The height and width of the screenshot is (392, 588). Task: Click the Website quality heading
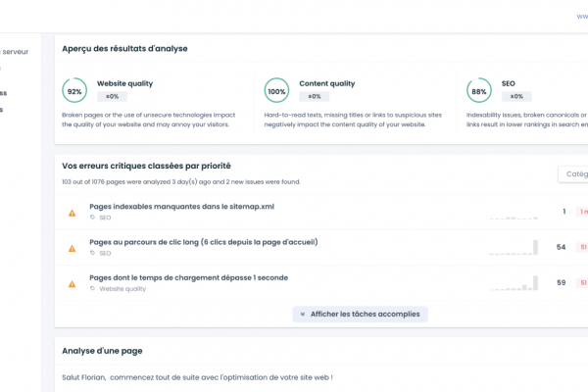[124, 83]
